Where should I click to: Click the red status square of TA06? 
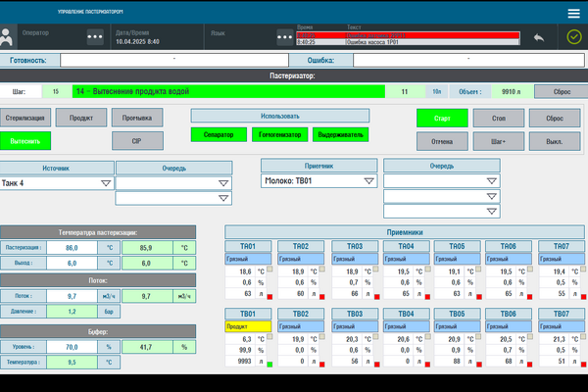pyautogui.click(x=529, y=297)
